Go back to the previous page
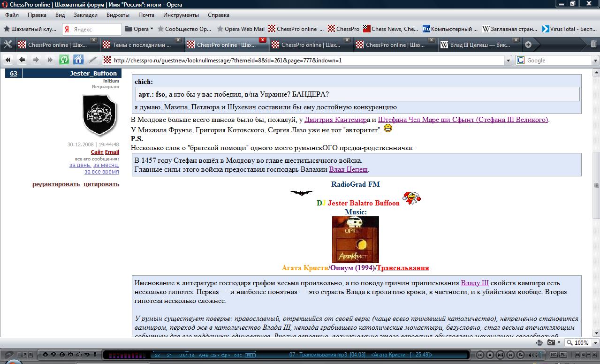600x364 pixels. (x=22, y=60)
